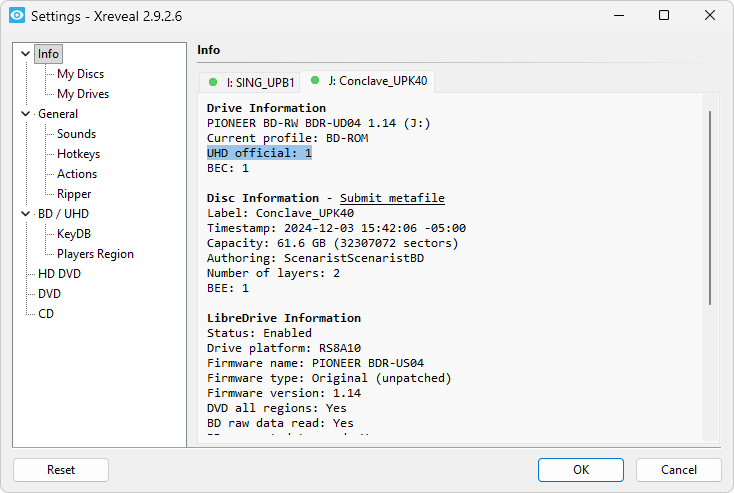Collapse the General tree node
Image resolution: width=734 pixels, height=493 pixels.
pos(25,114)
